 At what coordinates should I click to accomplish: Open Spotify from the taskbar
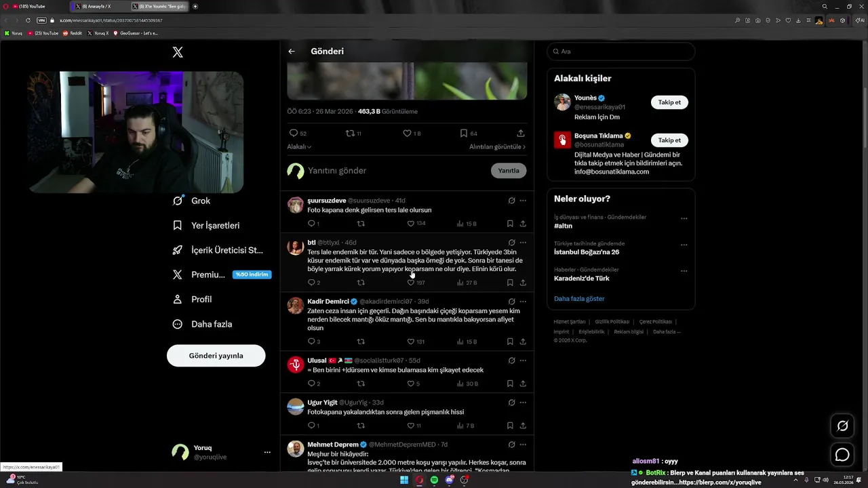tap(434, 480)
